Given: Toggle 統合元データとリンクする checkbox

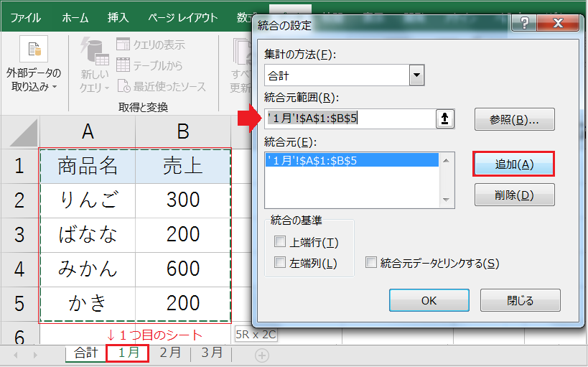Looking at the screenshot, I should 371,262.
